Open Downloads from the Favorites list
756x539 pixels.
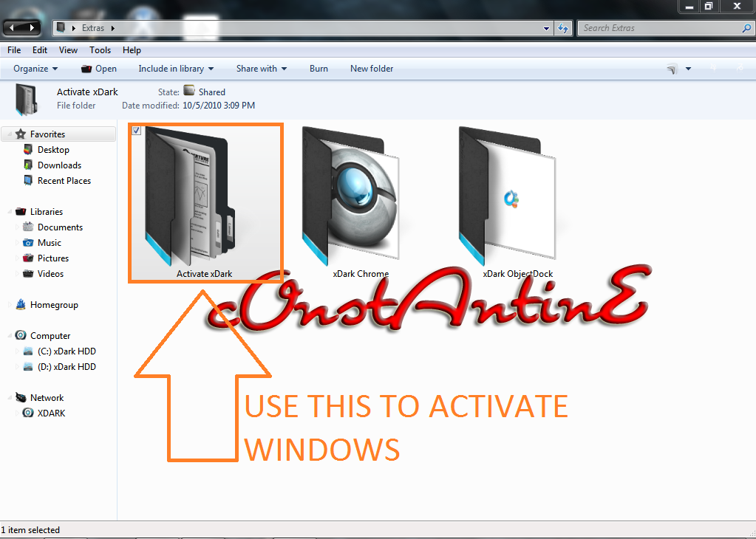tap(59, 165)
